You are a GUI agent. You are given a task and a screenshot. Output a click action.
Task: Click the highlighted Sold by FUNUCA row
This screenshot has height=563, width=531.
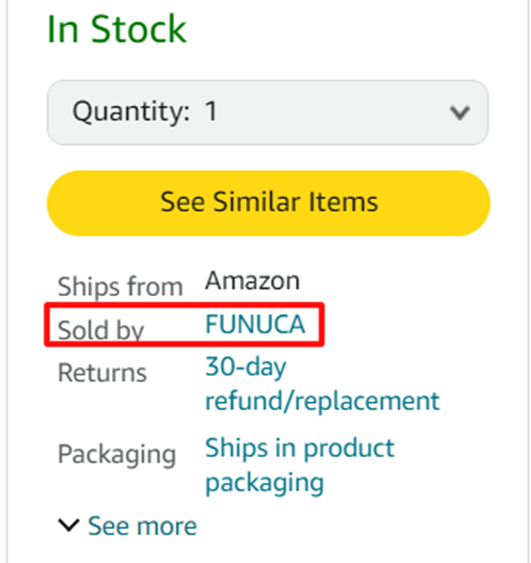(184, 325)
